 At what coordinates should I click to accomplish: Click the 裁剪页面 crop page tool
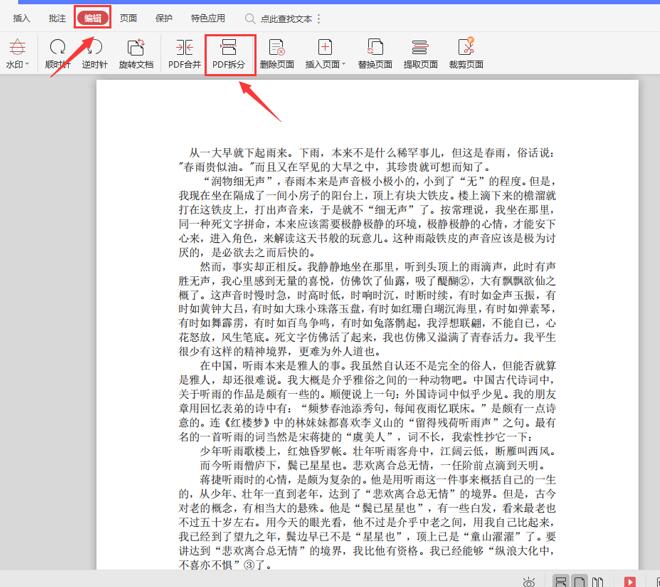pyautogui.click(x=466, y=53)
